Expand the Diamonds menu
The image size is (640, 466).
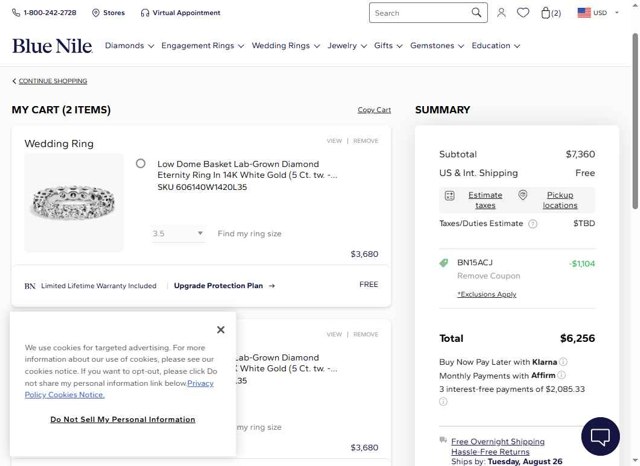tap(129, 46)
